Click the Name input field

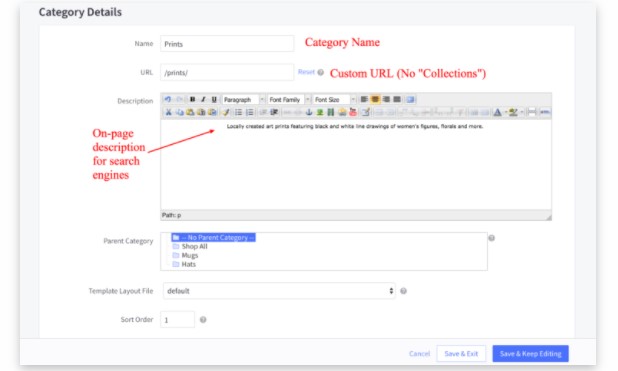227,44
